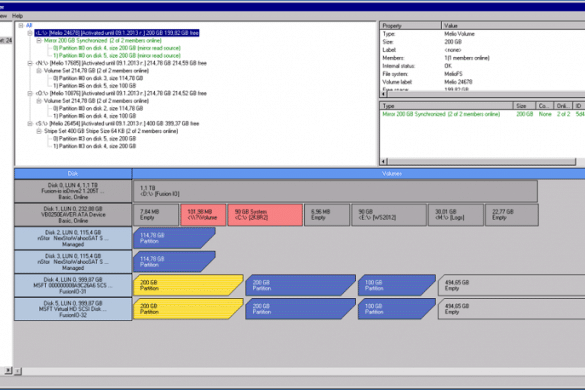This screenshot has height=390, width=585.
Task: Select Partition #6 on disk 5 row
Action: pyautogui.click(x=94, y=85)
